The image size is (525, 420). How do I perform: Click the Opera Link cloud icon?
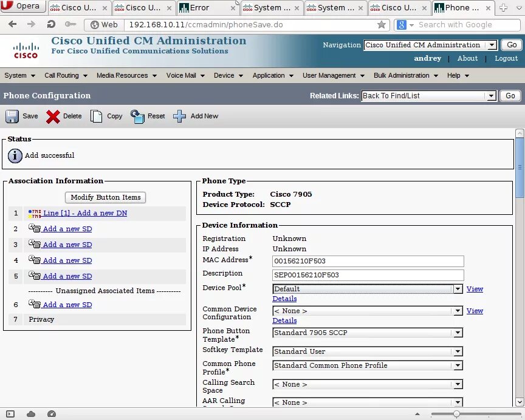[31, 415]
